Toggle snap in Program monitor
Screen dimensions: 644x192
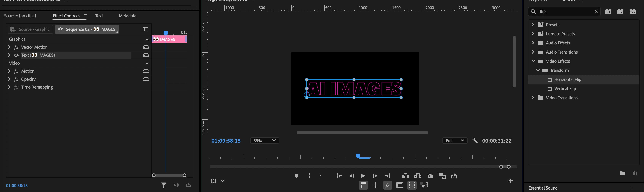click(x=412, y=185)
